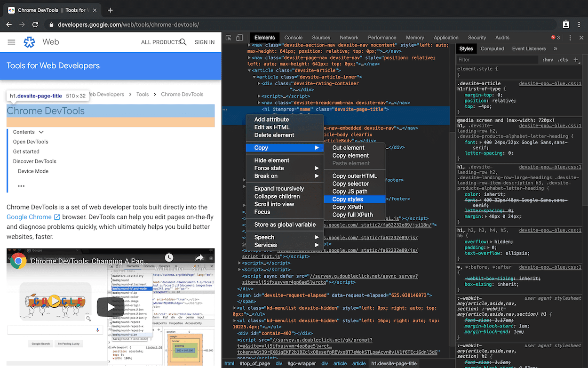Toggle the :hov element state pane
This screenshot has height=368, width=588.
coord(549,59)
